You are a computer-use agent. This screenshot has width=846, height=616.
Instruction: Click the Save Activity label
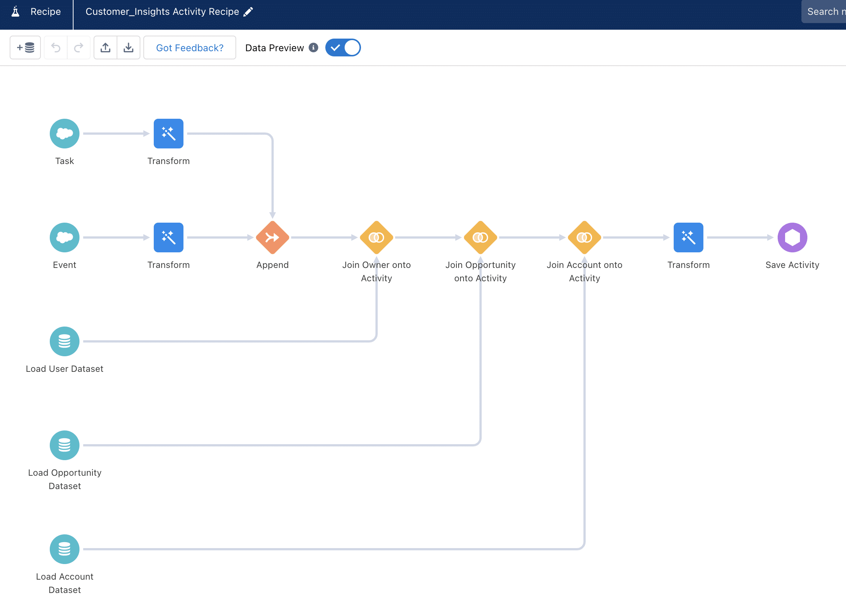tap(792, 265)
